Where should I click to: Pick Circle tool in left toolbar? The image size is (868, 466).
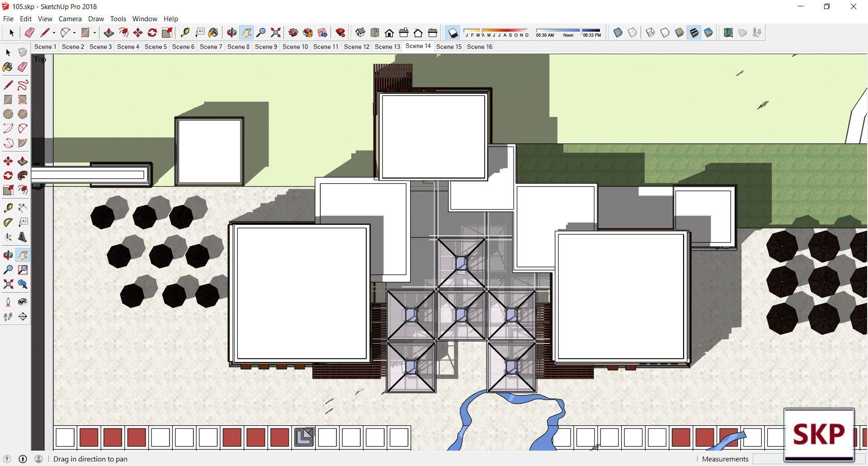pos(8,114)
